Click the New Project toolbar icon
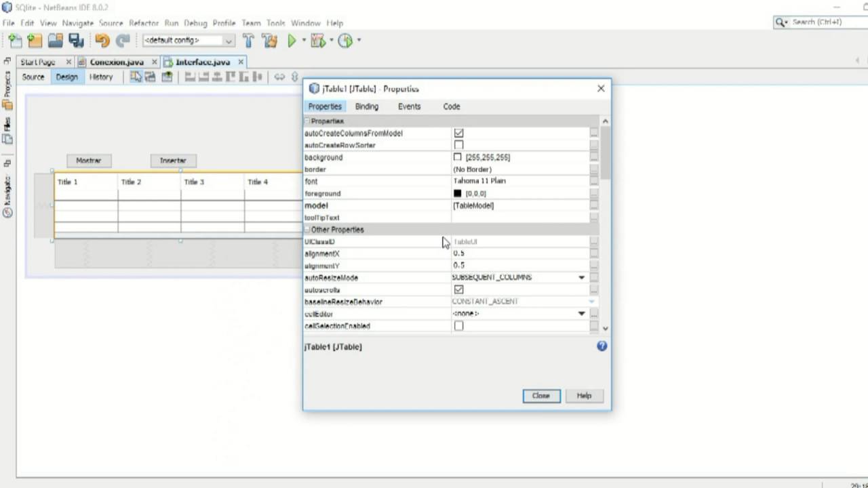Viewport: 868px width, 488px height. point(35,41)
